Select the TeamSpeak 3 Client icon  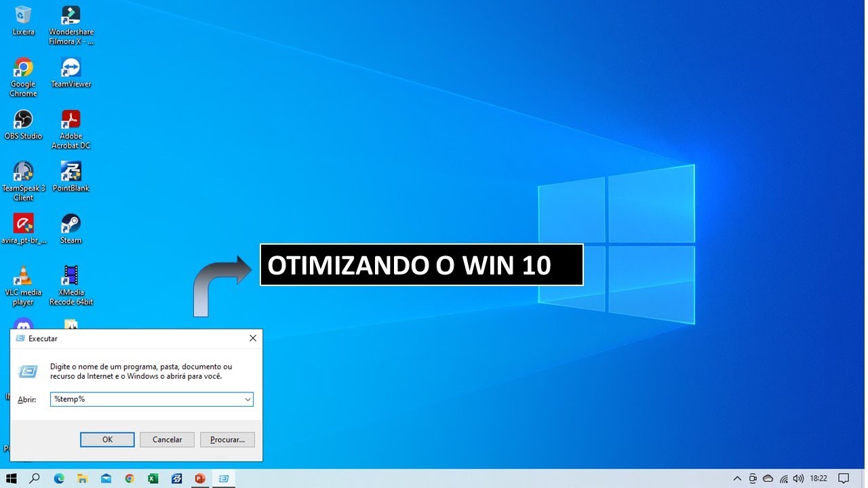23,181
